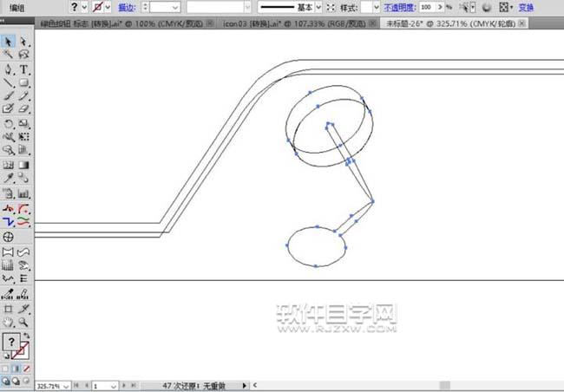564x392 pixels.
Task: Select the Zoom magnifier tool
Action: (23, 322)
